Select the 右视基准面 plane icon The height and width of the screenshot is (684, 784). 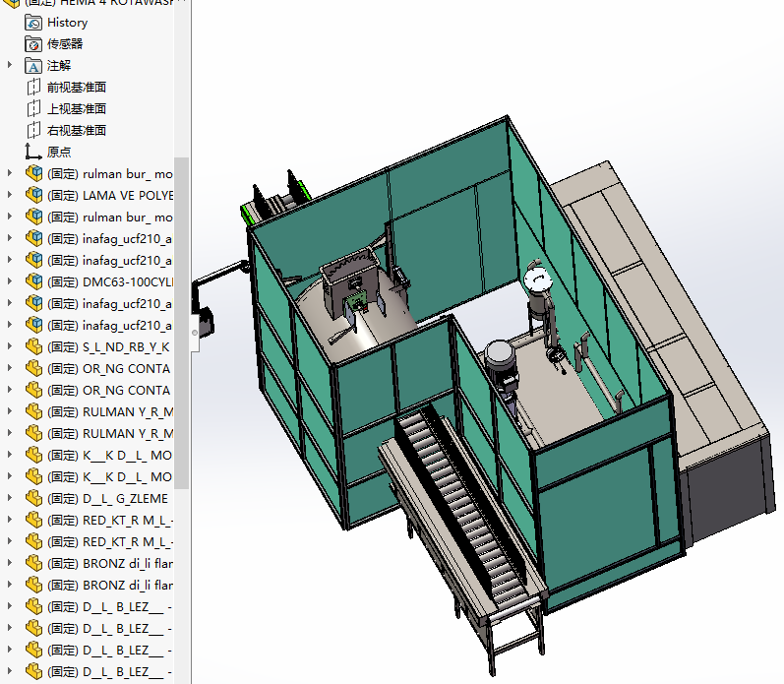coord(33,130)
